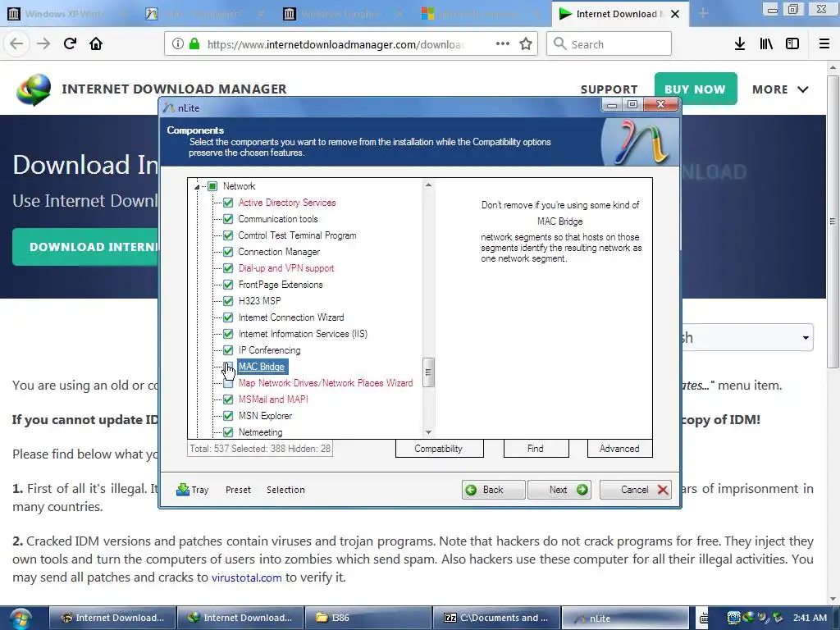Toggle FrontPage Extensions checkbox
The image size is (840, 630).
[228, 285]
